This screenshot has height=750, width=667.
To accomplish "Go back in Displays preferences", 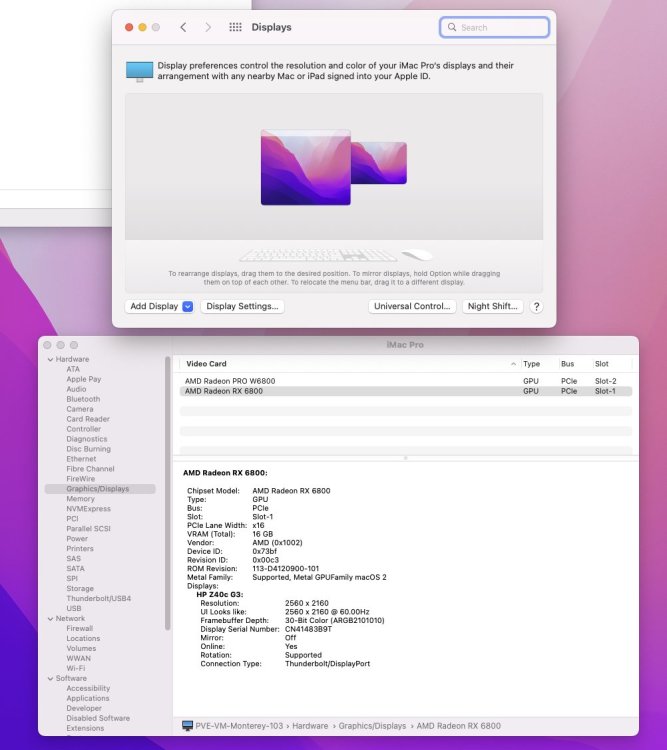I will (x=183, y=27).
